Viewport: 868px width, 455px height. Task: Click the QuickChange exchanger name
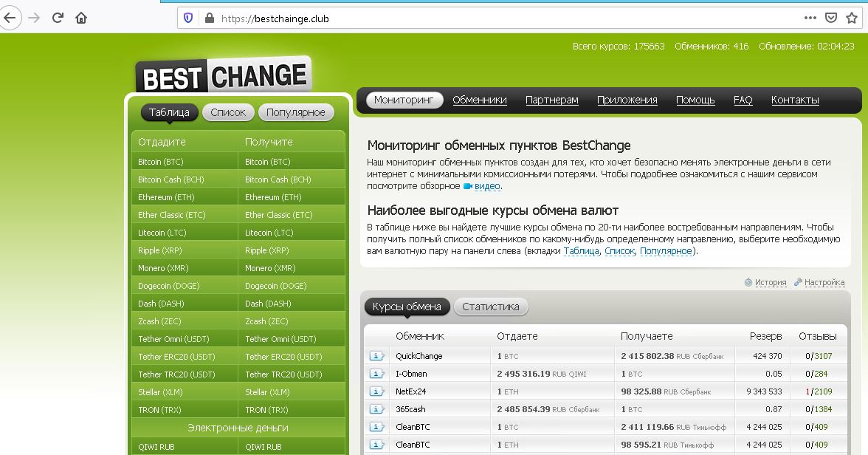pos(419,356)
